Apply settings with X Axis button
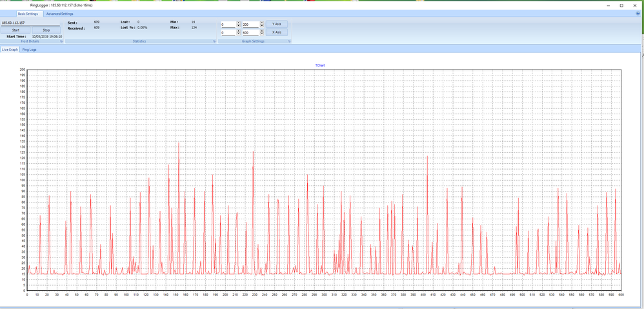 277,32
